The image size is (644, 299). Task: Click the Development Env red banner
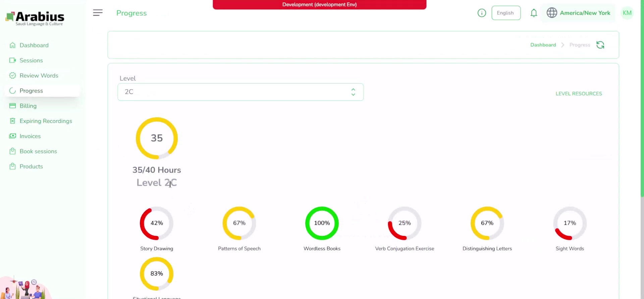coord(319,5)
